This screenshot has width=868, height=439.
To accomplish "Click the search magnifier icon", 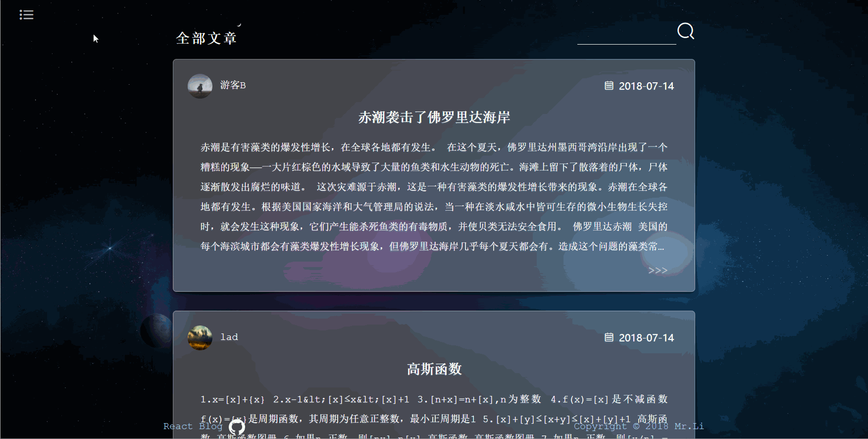I will coord(686,31).
